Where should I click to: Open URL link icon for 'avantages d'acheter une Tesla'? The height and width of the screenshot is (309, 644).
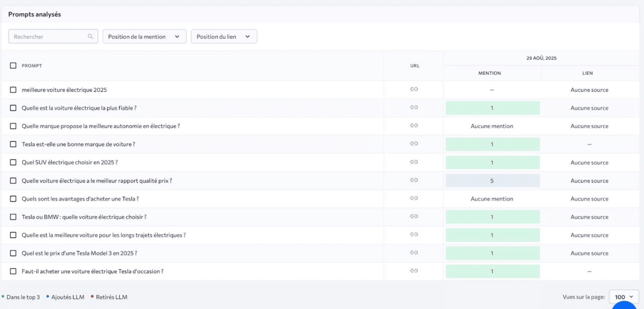point(414,198)
